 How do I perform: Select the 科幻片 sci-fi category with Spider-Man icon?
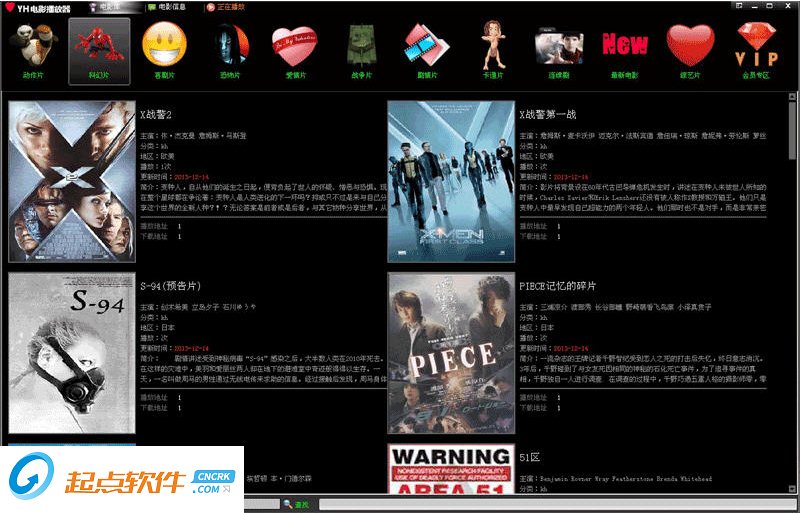tap(99, 51)
